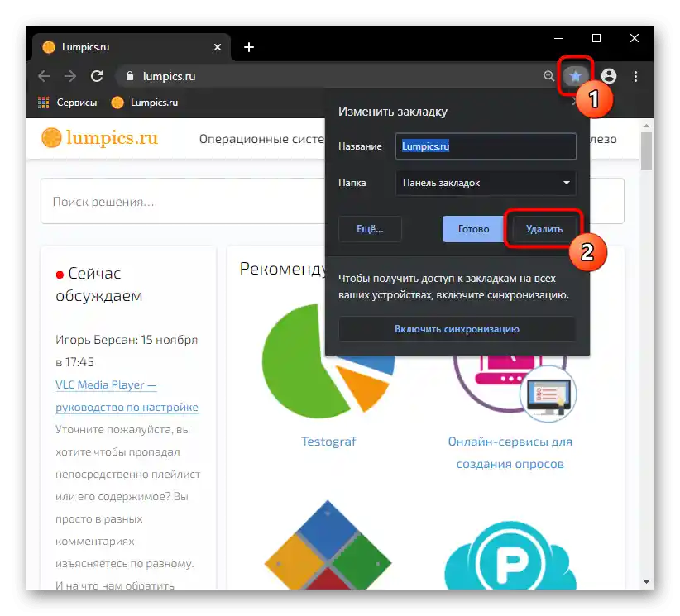Viewport: 680px width, 616px height.
Task: Click the cloud P logo thumbnail
Action: [510, 556]
